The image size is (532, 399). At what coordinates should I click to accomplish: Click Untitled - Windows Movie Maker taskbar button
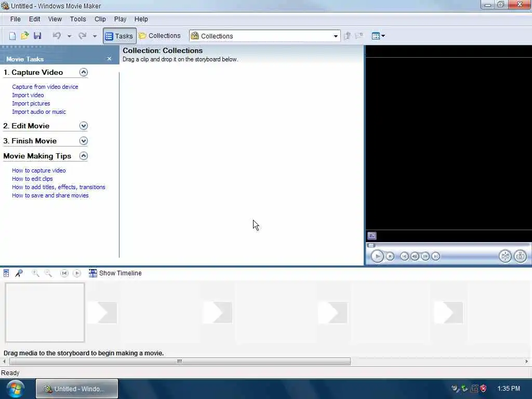(x=77, y=389)
